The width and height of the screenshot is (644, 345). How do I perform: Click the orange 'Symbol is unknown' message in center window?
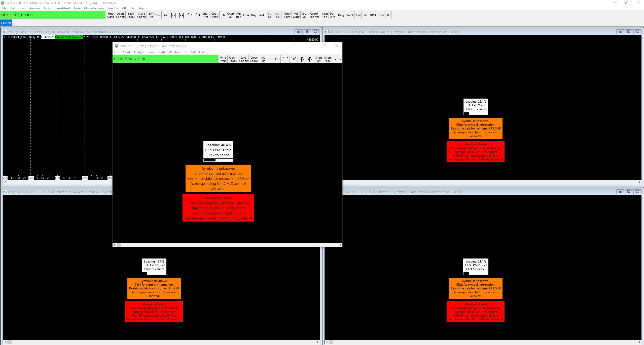tap(218, 178)
